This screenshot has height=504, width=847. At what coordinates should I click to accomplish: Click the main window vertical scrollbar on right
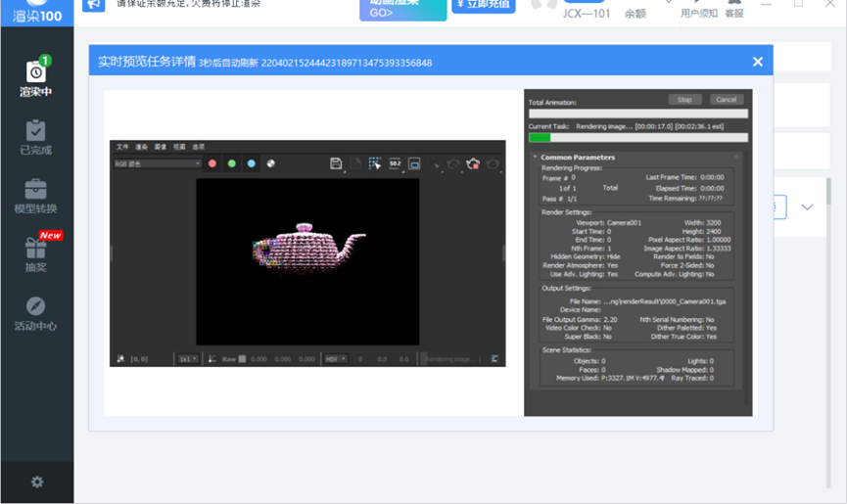point(828,333)
